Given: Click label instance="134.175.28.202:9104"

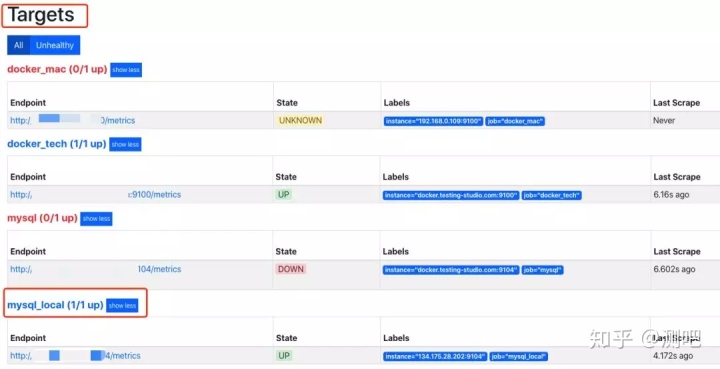Looking at the screenshot, I should pos(435,357).
